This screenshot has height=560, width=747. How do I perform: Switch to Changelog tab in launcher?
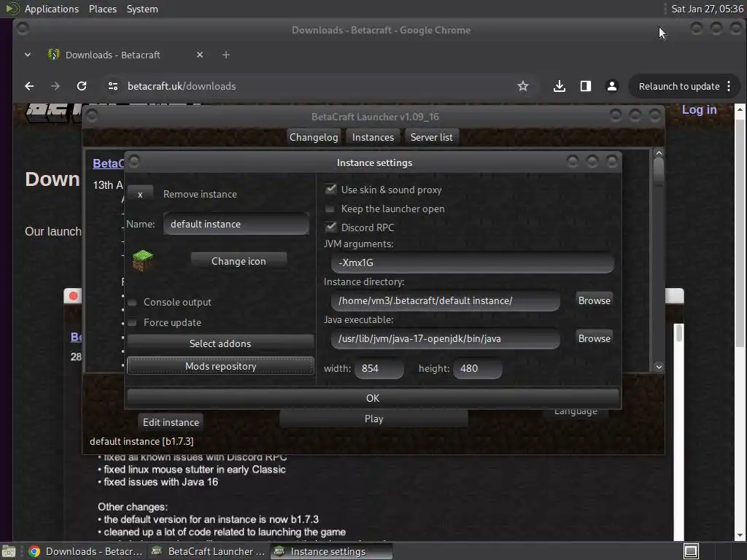[314, 138]
